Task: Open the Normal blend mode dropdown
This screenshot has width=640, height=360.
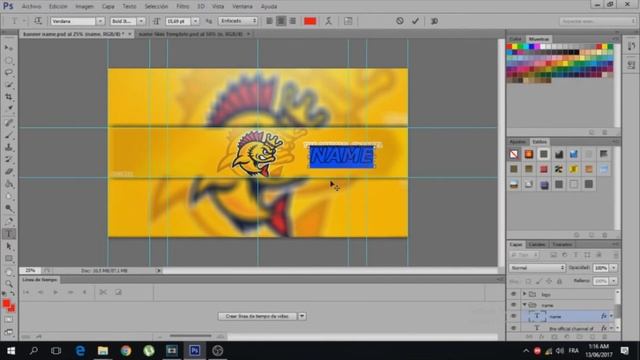Action: pos(537,268)
